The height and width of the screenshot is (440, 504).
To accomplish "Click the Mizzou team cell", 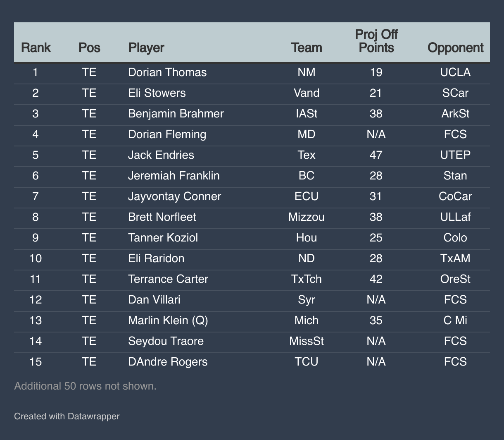I will pos(307,217).
